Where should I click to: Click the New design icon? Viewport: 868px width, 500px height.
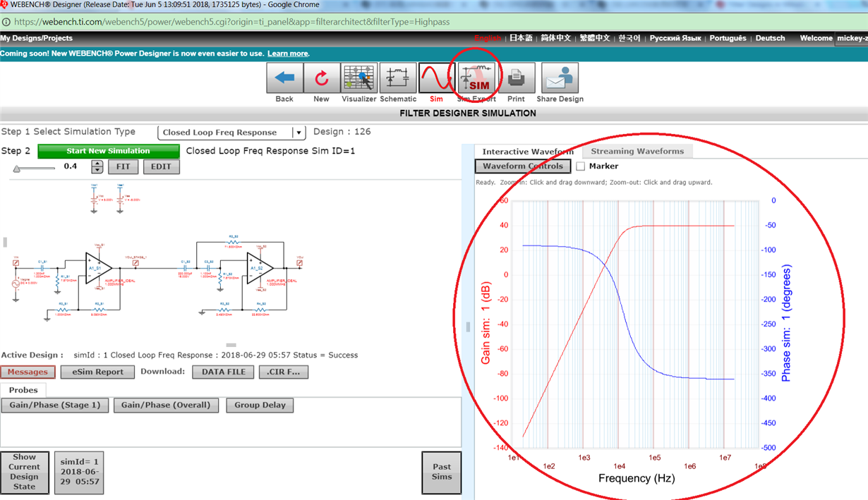[322, 78]
